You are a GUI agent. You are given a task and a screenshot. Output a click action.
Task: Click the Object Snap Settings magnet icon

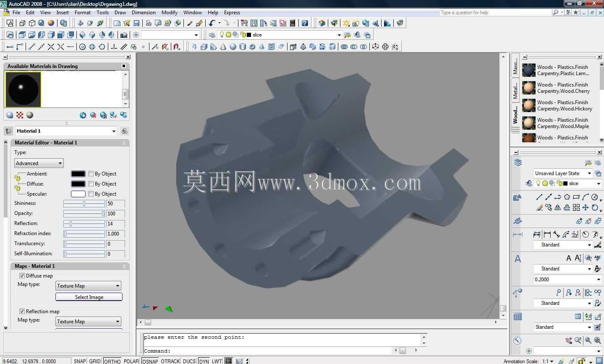click(177, 47)
